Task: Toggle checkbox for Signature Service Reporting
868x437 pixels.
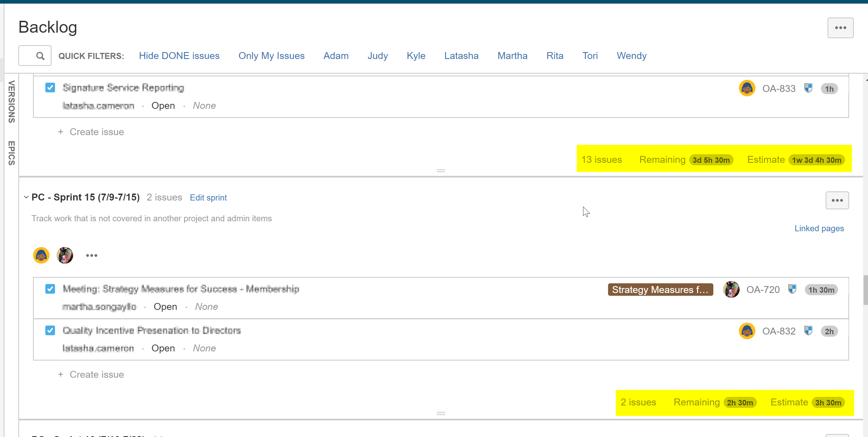Action: (x=50, y=88)
